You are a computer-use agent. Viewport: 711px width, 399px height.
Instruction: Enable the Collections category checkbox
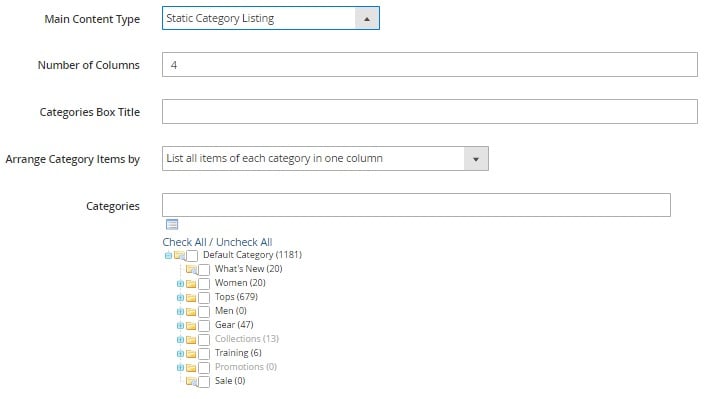(204, 340)
